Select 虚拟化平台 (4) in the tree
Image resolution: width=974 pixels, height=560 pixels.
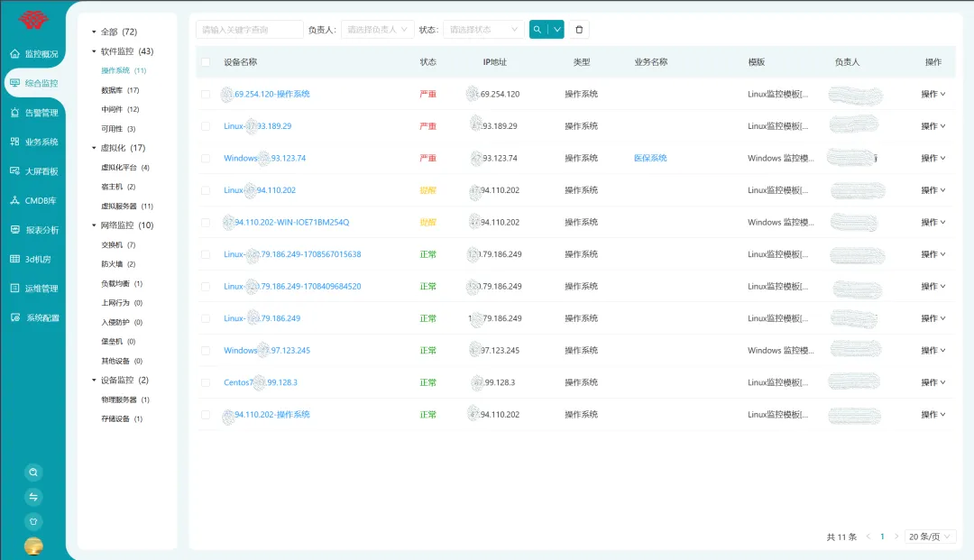coord(124,168)
